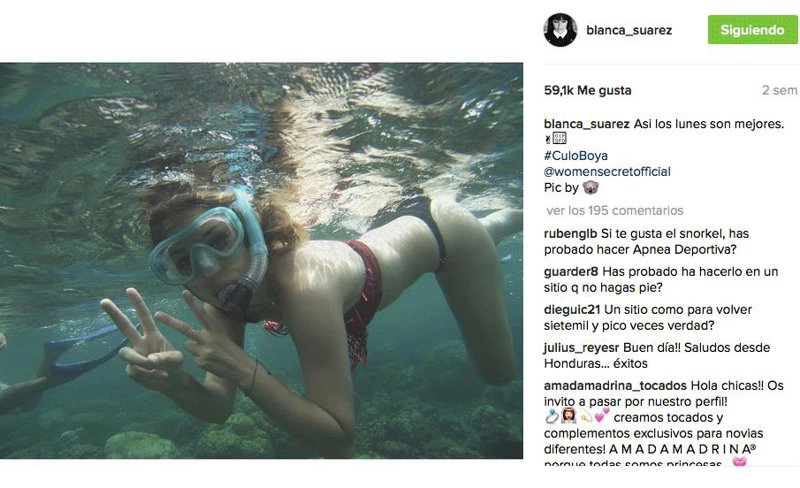Click the 59,1k Me gusta count

(x=588, y=90)
